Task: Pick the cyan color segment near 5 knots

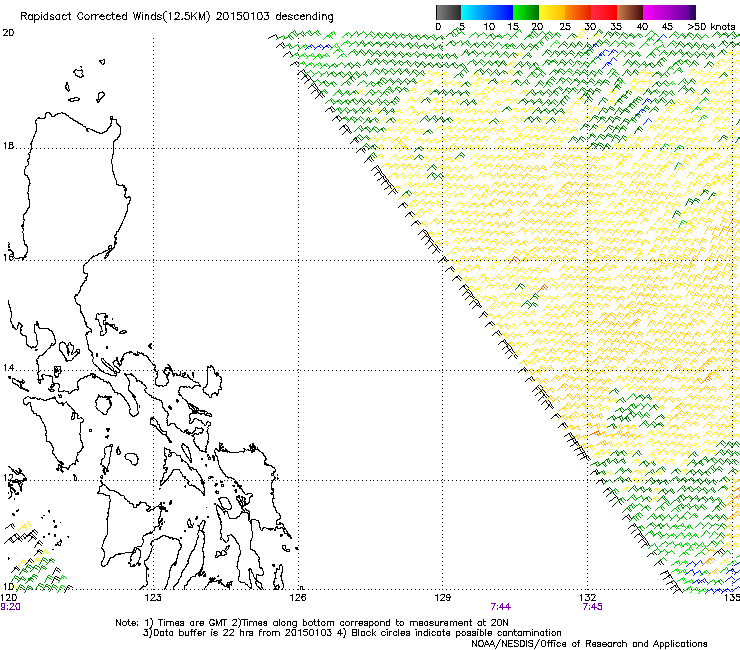Action: (473, 12)
